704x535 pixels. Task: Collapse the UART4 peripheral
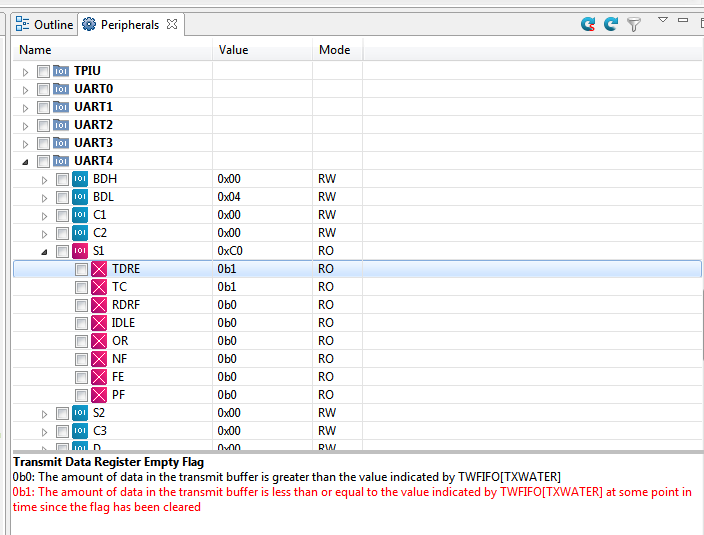point(26,162)
